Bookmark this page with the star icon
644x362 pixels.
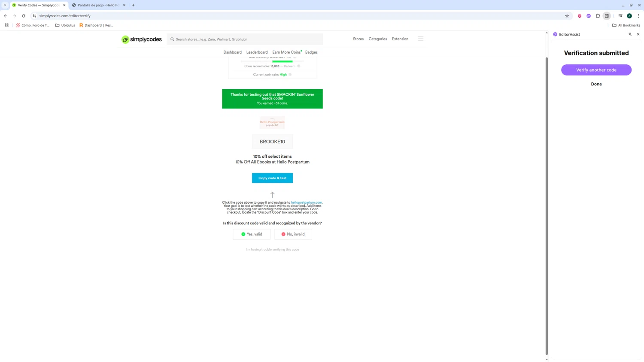(567, 16)
